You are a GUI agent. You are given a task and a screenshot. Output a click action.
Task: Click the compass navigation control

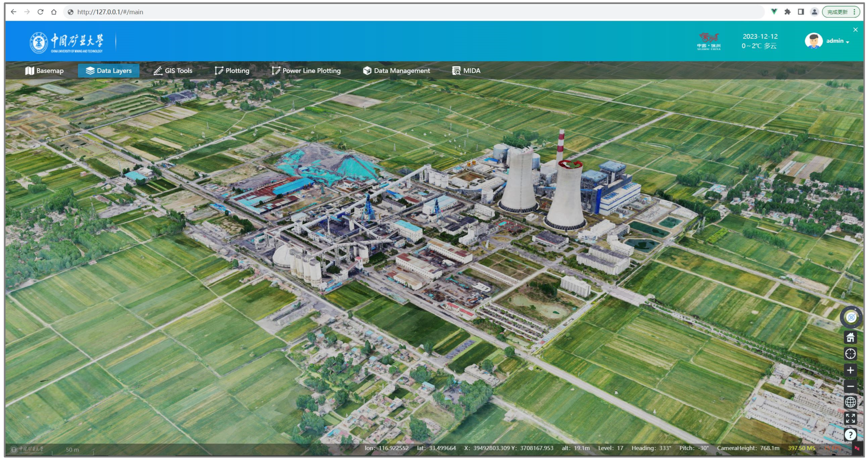click(x=851, y=317)
